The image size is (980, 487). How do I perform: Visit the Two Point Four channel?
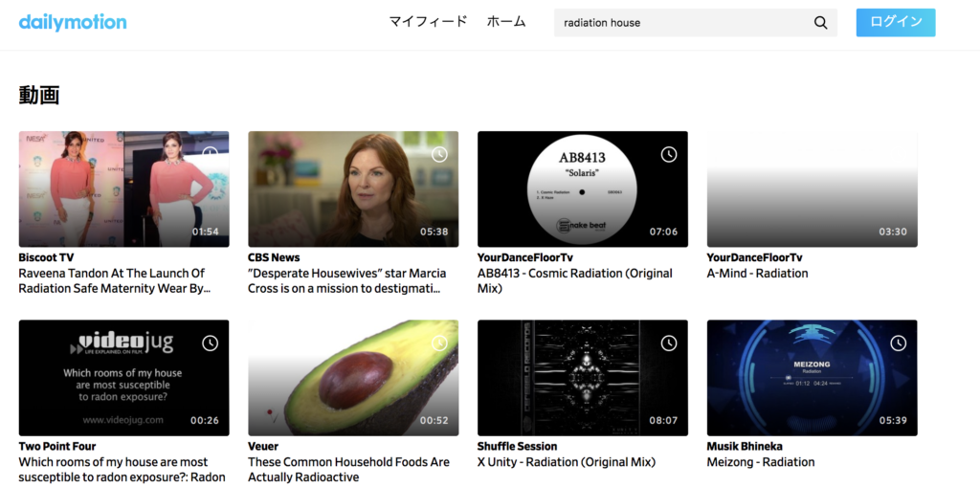57,447
